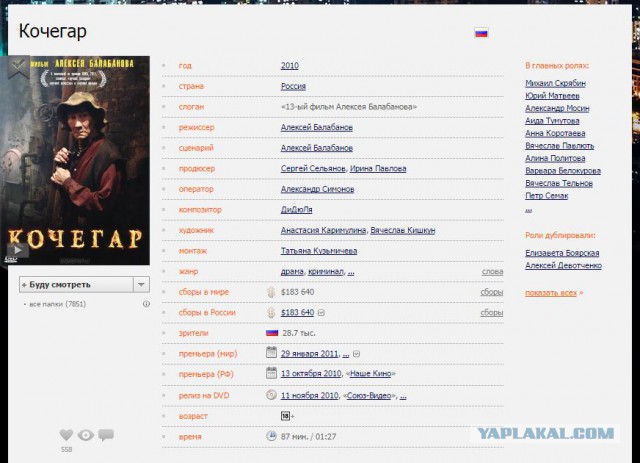Click the 11 ноября 2010 DVD release date
The image size is (640, 463).
[x=310, y=395]
